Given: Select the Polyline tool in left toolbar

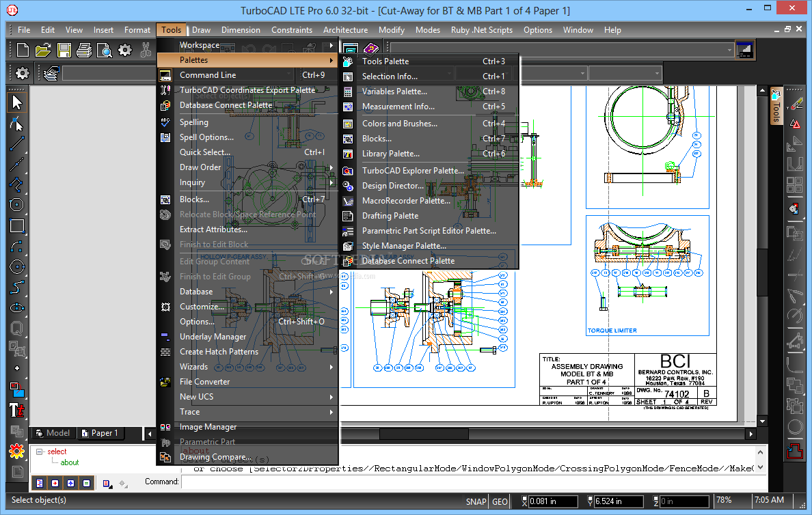Looking at the screenshot, I should 16,185.
